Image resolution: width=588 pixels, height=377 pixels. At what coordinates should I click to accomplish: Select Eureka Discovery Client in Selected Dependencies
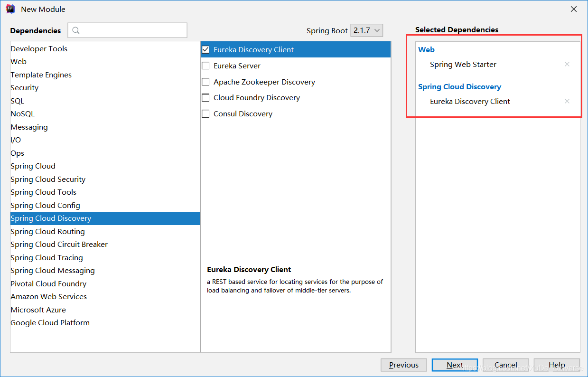point(470,101)
